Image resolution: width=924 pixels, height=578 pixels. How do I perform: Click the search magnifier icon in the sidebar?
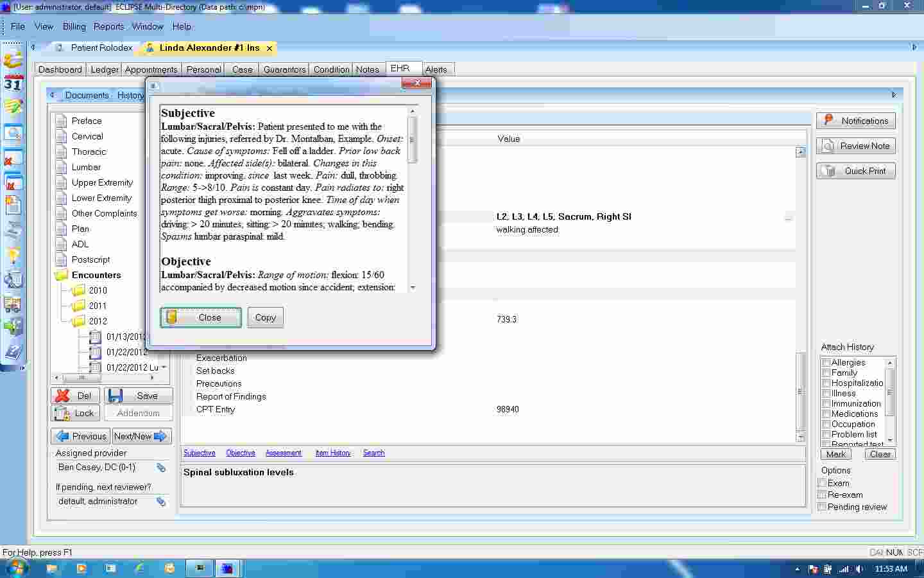click(x=13, y=134)
